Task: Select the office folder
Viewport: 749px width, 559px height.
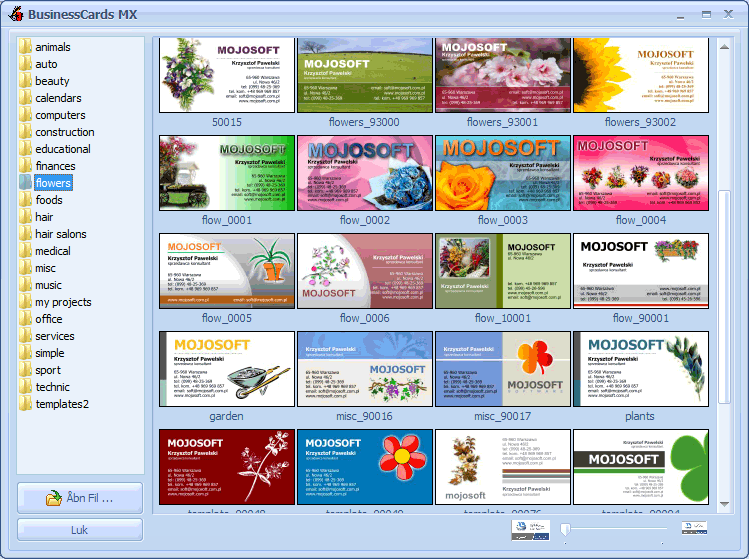Action: pyautogui.click(x=49, y=319)
